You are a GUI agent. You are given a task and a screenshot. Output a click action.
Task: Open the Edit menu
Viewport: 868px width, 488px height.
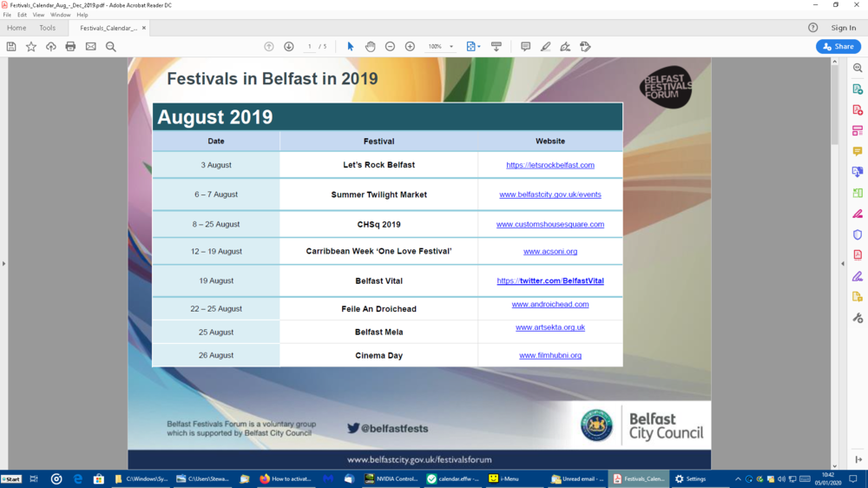click(x=21, y=15)
